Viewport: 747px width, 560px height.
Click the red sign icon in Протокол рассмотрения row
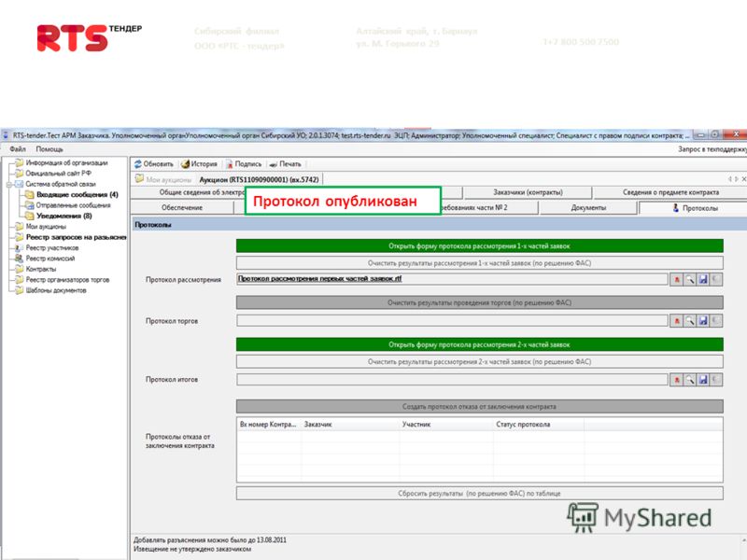[676, 279]
